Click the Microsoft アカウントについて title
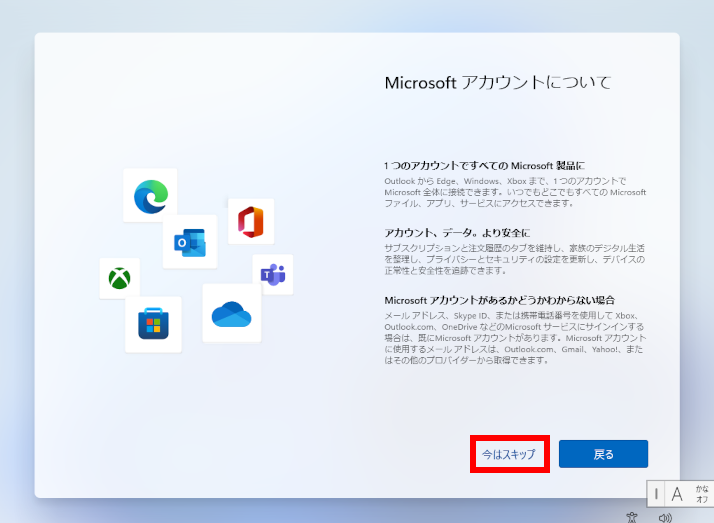This screenshot has height=523, width=714. click(x=497, y=83)
